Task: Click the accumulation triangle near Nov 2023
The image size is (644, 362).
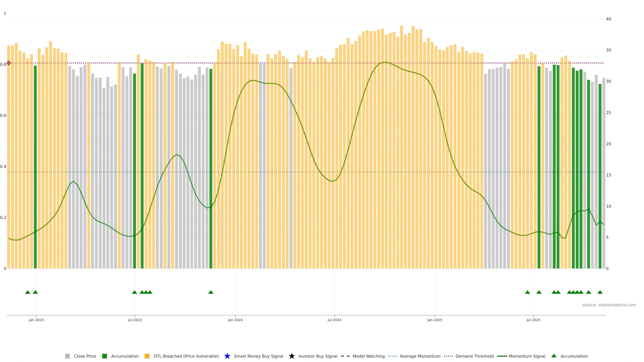Action: [211, 292]
